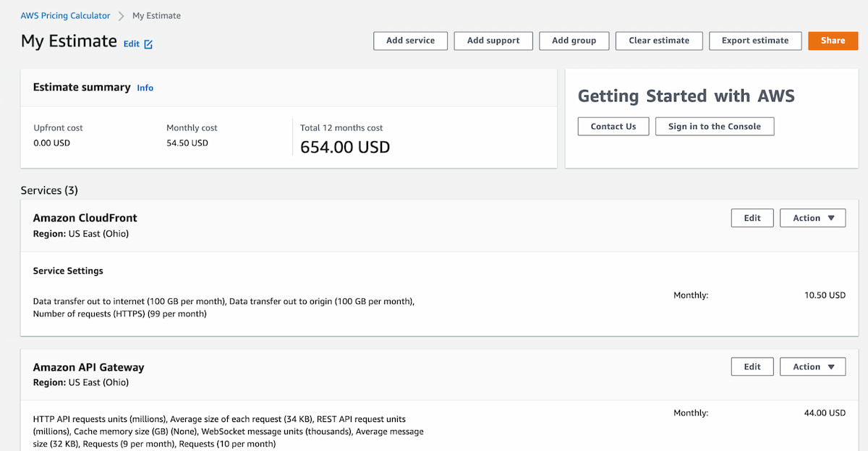The width and height of the screenshot is (868, 451).
Task: Open the AWS Pricing Calculator breadcrumb link
Action: [65, 15]
